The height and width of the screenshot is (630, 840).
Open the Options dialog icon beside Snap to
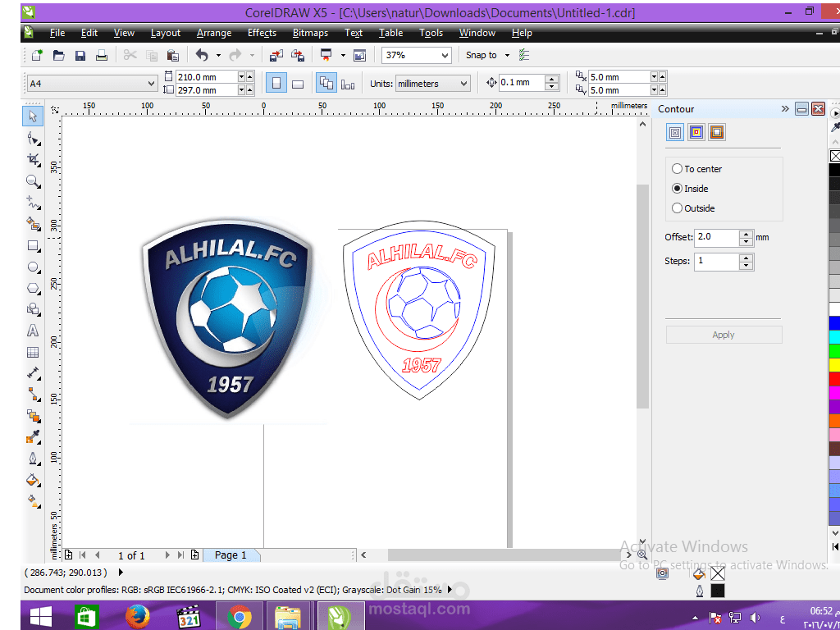coord(524,55)
